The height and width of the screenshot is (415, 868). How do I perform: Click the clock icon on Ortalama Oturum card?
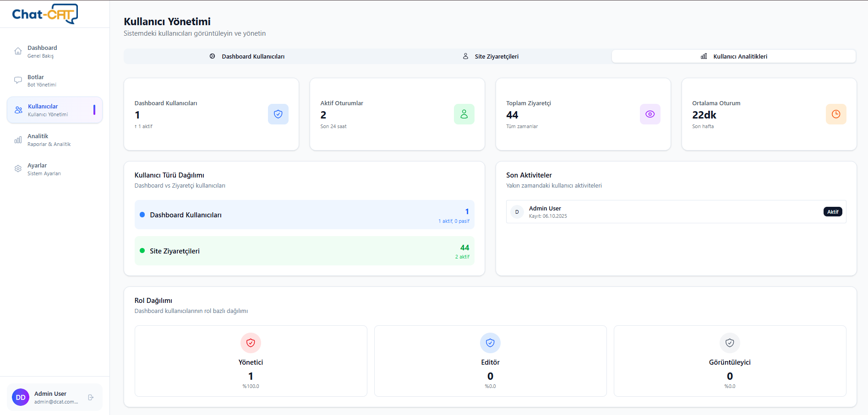(x=836, y=114)
